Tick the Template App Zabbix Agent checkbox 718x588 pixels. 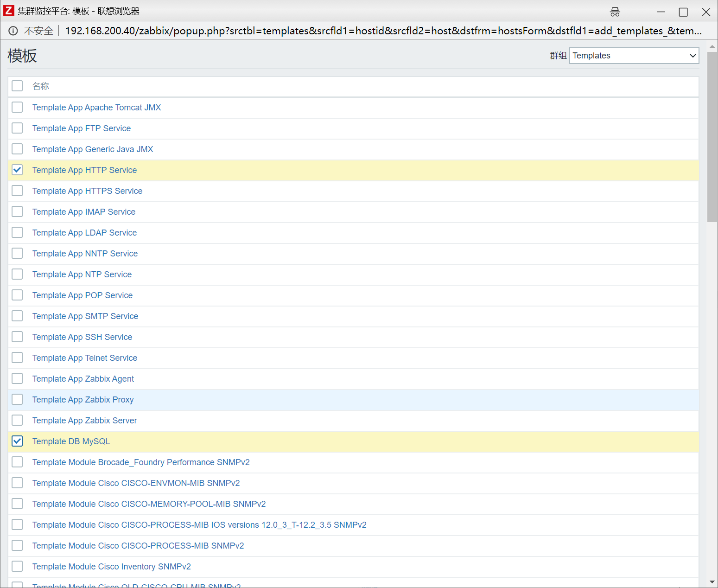[x=17, y=378]
